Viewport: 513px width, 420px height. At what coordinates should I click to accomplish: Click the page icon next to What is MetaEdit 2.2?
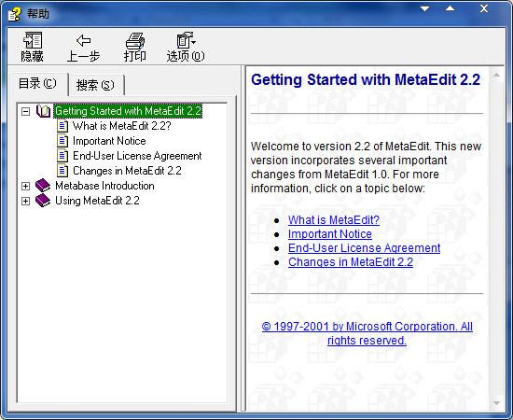coord(62,126)
